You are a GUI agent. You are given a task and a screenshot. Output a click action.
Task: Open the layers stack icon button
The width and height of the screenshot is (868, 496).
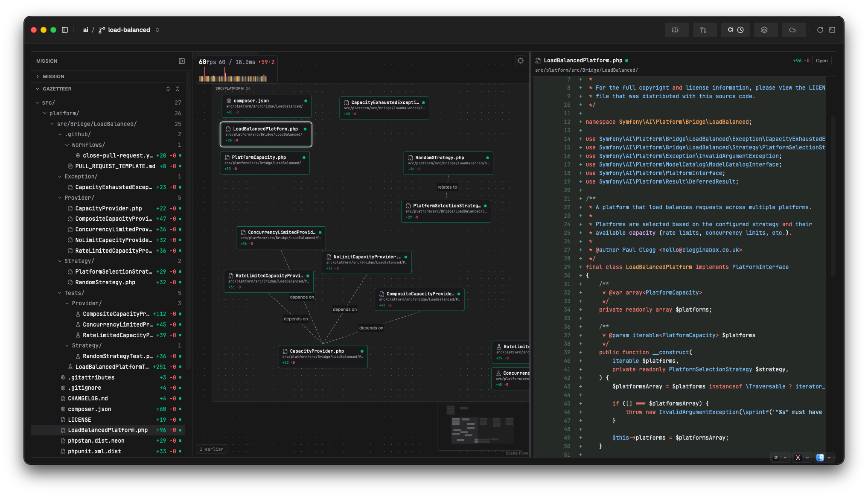[766, 30]
